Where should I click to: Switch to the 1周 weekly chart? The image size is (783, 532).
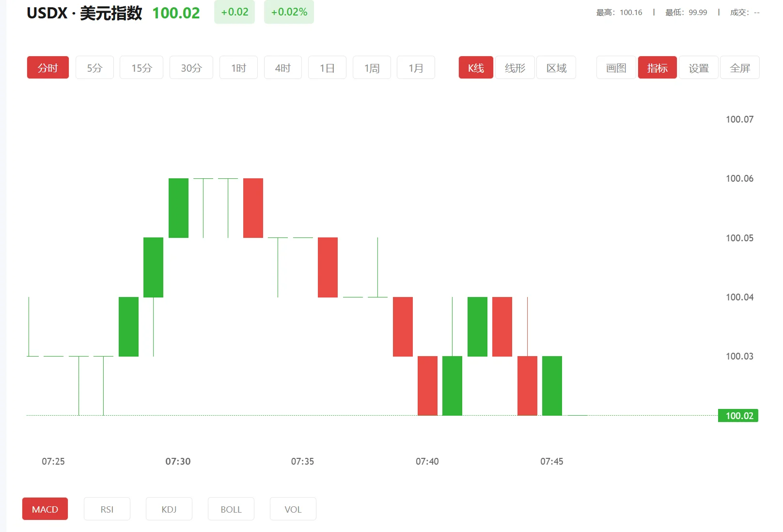coord(371,67)
